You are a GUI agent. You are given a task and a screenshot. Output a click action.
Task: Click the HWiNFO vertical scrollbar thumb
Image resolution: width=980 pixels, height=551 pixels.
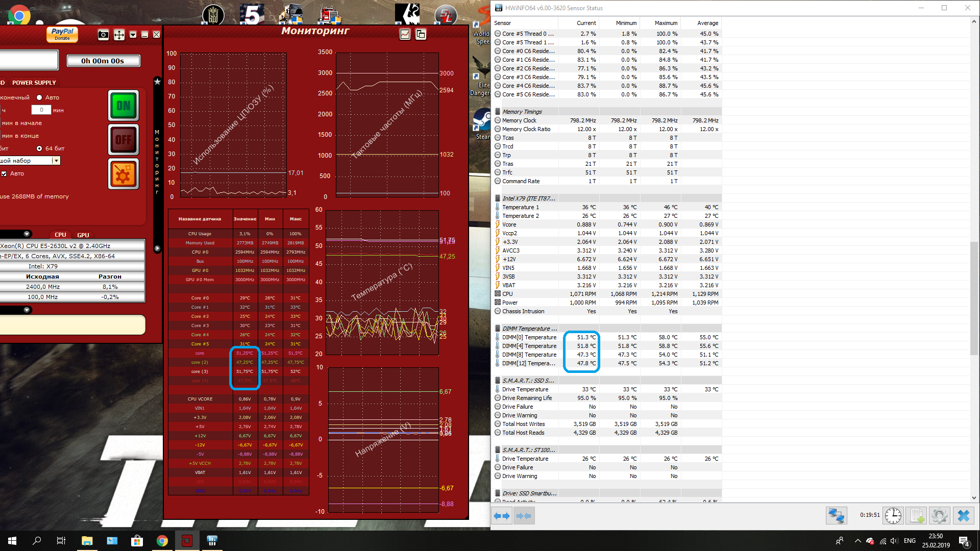[974, 297]
